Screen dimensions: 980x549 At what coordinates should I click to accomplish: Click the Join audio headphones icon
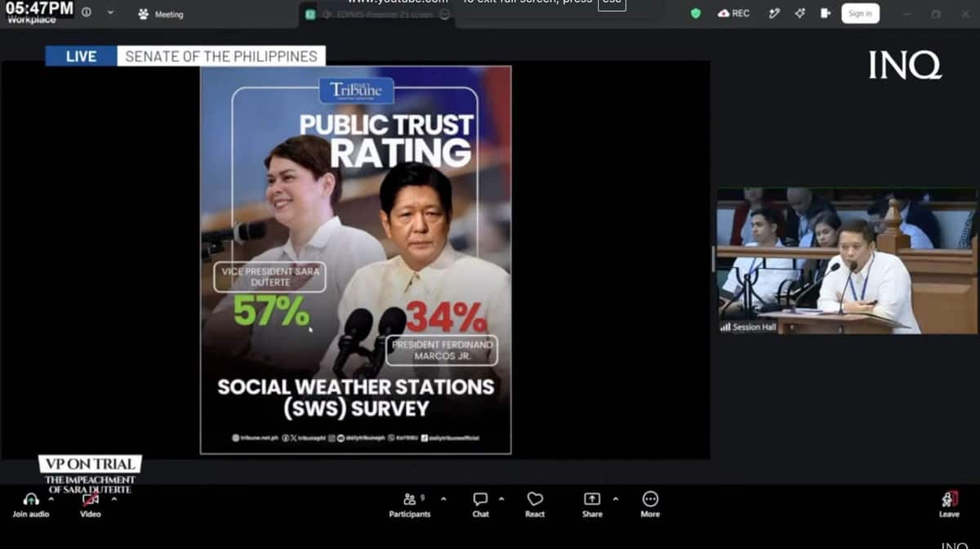click(x=31, y=499)
